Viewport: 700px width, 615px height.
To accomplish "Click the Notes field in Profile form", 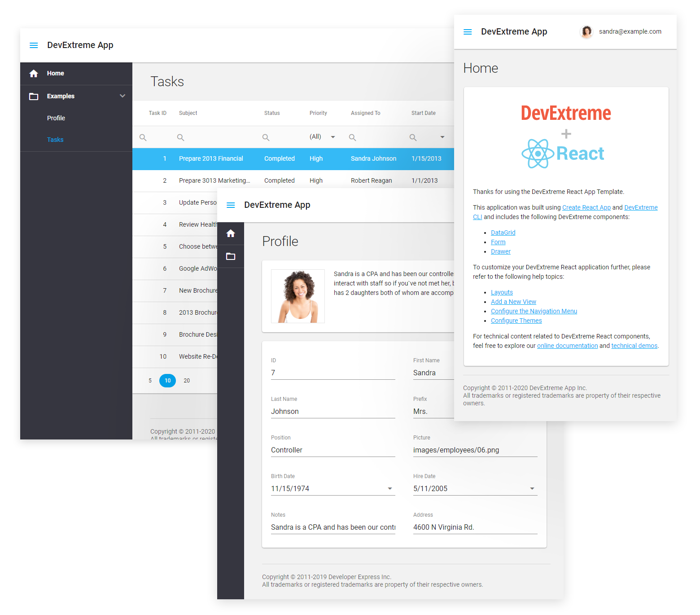I will coord(333,527).
